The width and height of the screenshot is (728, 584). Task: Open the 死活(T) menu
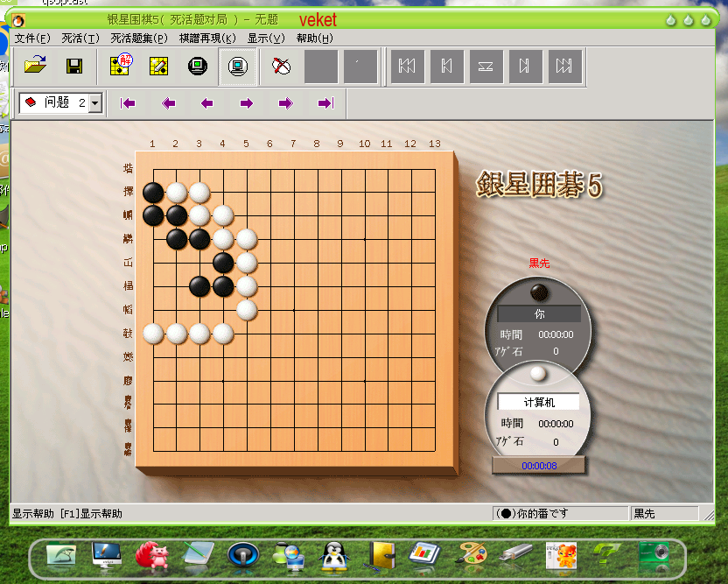click(80, 39)
